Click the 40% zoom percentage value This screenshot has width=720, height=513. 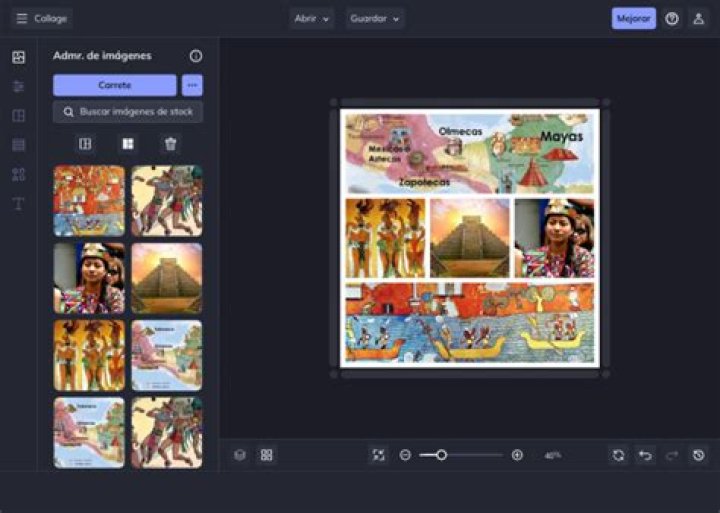(x=553, y=456)
